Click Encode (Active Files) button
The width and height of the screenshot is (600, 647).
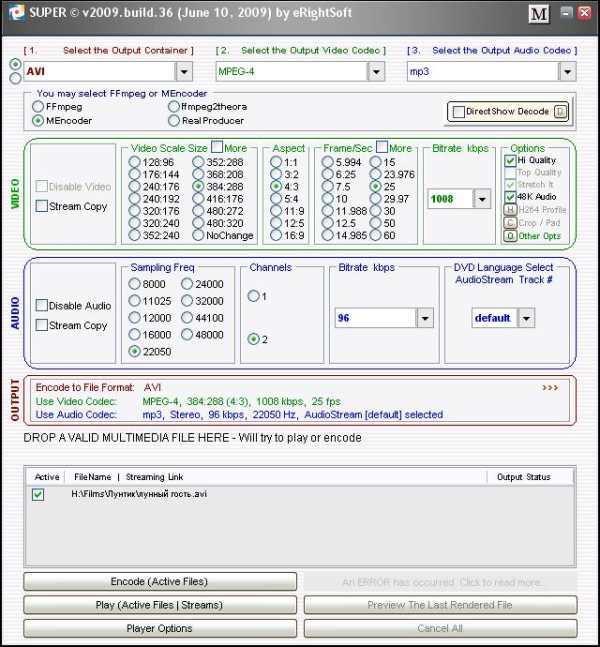[x=160, y=581]
